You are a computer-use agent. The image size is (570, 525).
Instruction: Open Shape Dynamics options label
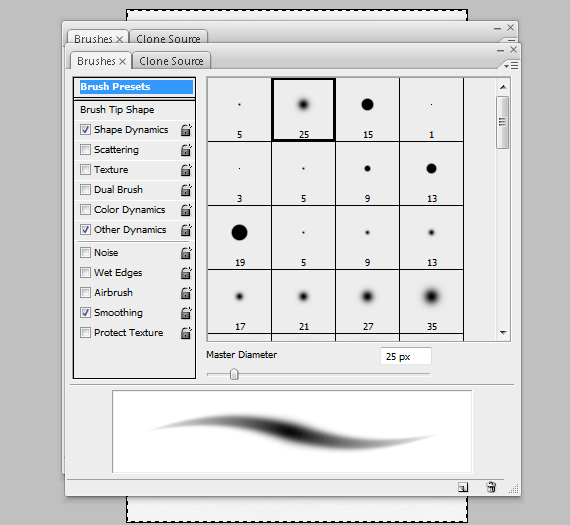coord(131,130)
